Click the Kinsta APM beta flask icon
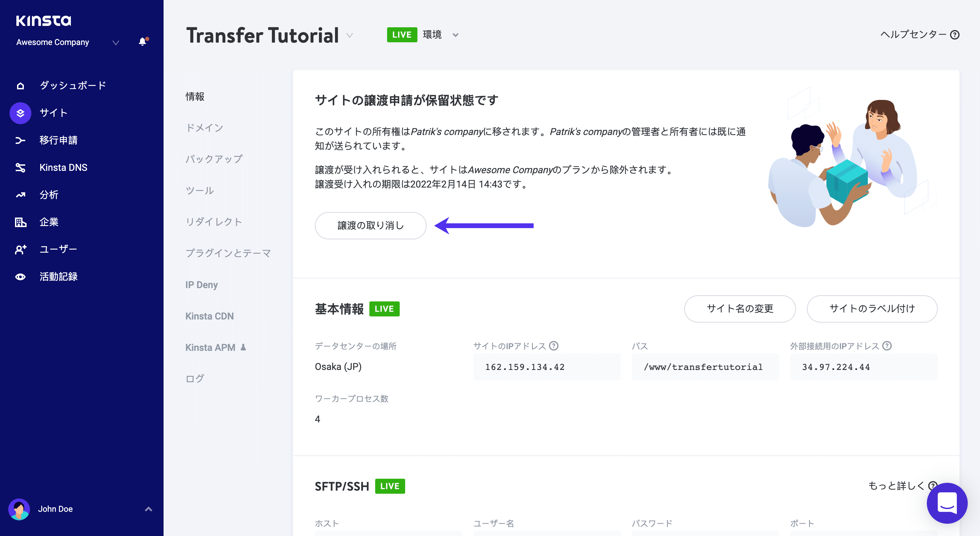Viewport: 980px width, 536px height. (244, 347)
